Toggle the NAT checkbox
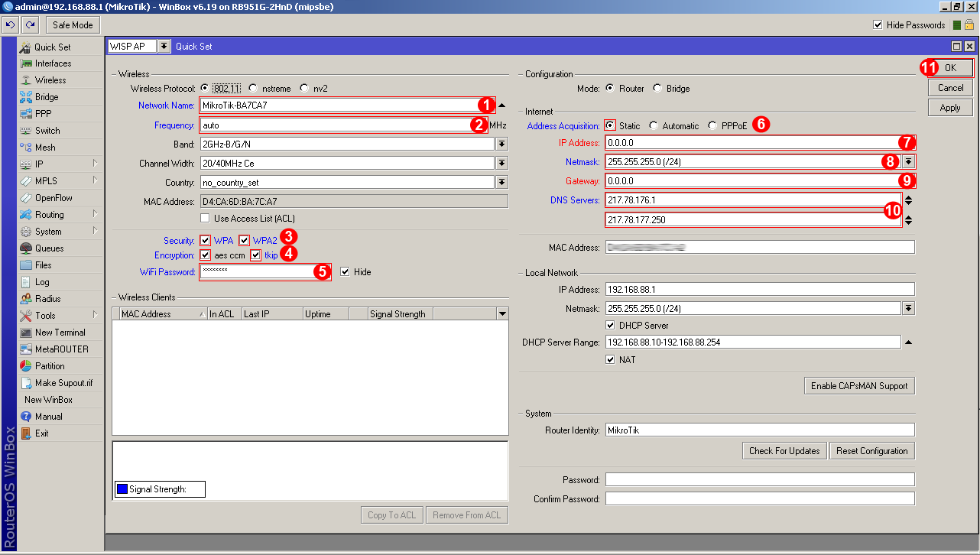 click(610, 359)
